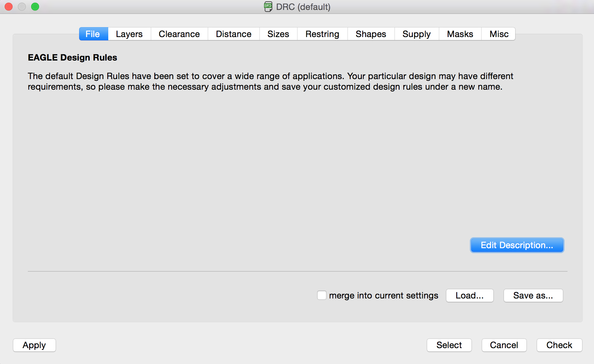Open the Layers tab
The height and width of the screenshot is (364, 594).
[129, 34]
